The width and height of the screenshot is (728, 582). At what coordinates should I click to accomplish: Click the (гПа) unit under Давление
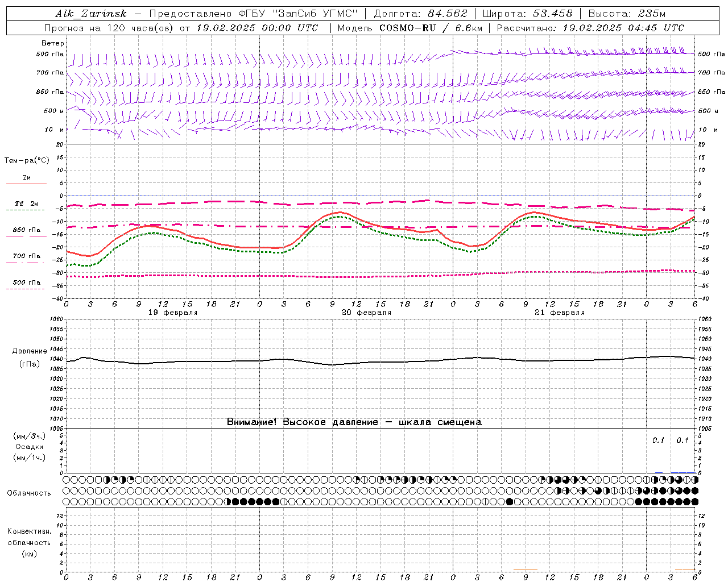point(30,364)
